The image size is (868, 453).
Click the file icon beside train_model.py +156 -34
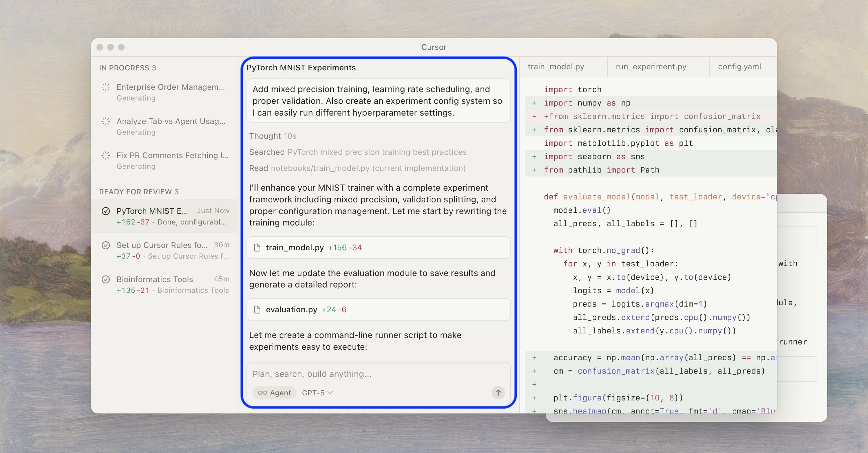(x=257, y=248)
